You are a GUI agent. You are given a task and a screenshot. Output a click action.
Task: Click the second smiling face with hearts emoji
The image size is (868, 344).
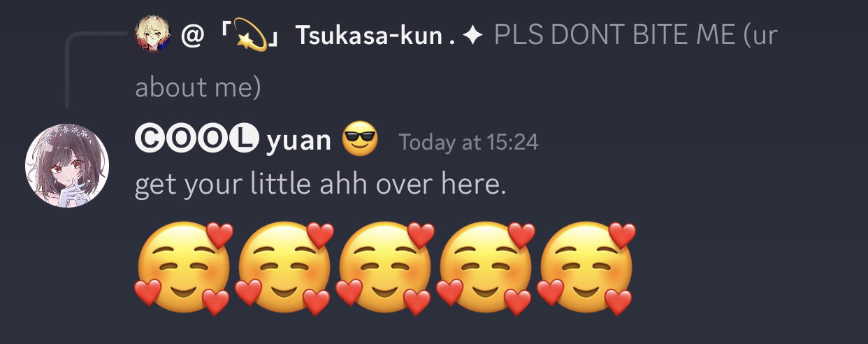click(284, 268)
